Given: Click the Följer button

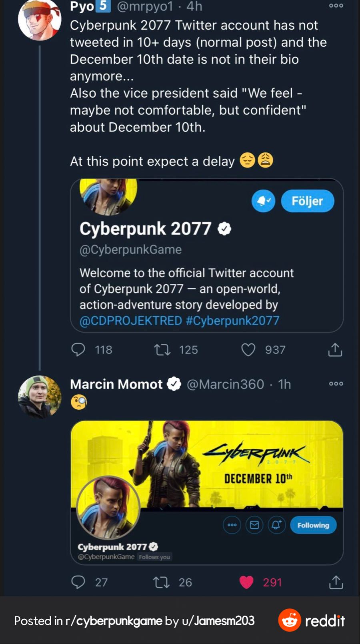Looking at the screenshot, I should coord(307,201).
